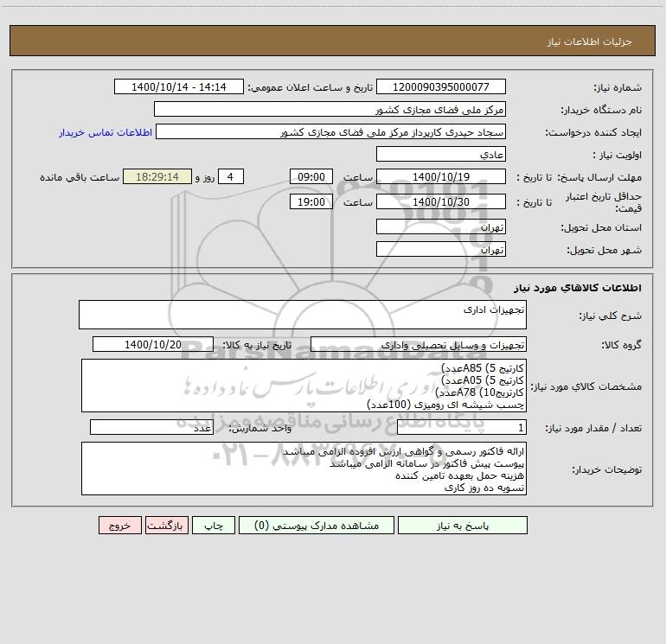Click section title اطلاعات کالاهای مورد نیاز
The height and width of the screenshot is (644, 666).
click(x=578, y=288)
